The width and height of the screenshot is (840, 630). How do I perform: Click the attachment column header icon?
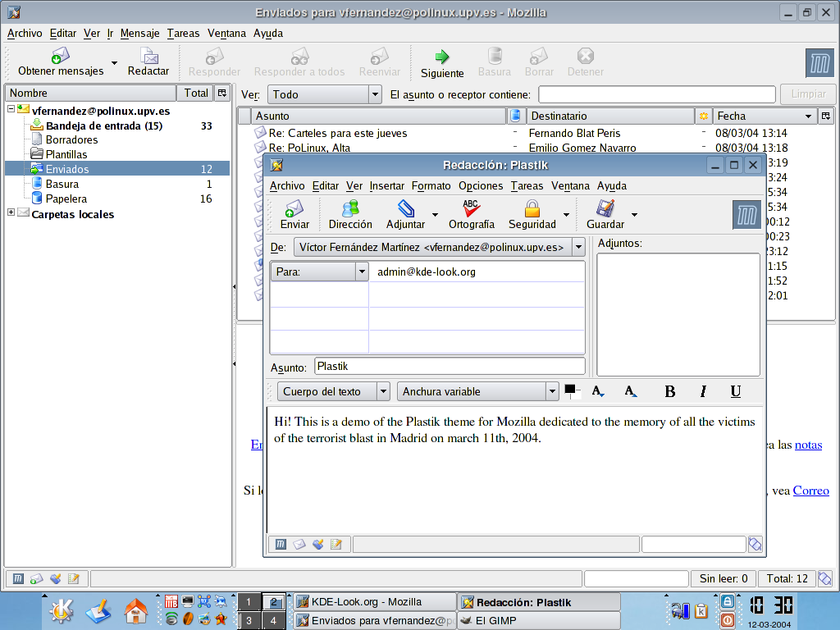point(515,116)
